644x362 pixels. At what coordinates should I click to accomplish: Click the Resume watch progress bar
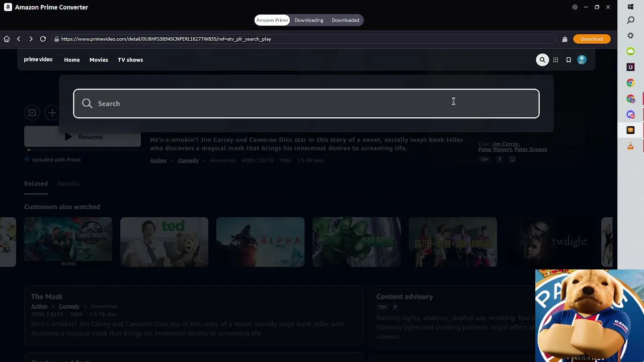click(83, 149)
